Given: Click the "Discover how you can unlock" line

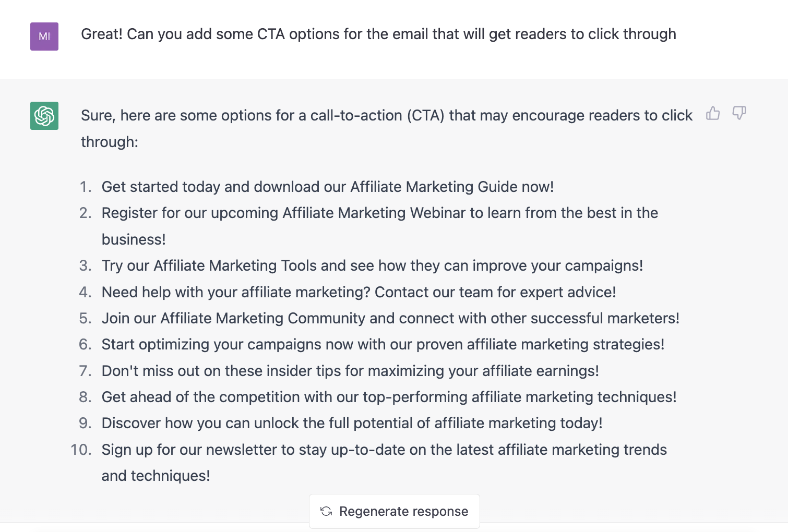Looking at the screenshot, I should point(352,423).
